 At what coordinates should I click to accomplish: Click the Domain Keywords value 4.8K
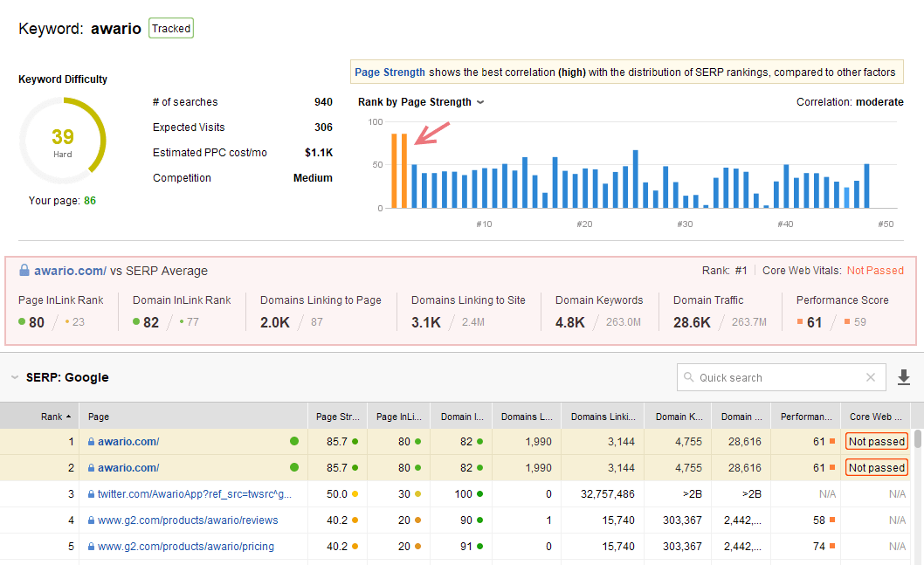[x=569, y=322]
